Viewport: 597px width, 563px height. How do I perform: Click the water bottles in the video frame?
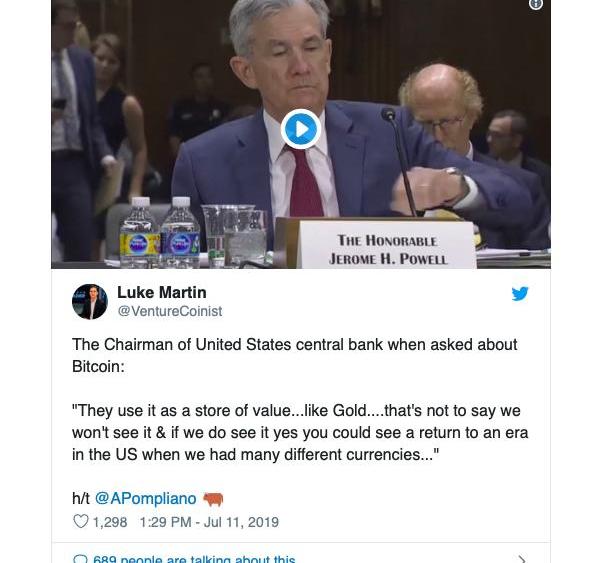160,233
